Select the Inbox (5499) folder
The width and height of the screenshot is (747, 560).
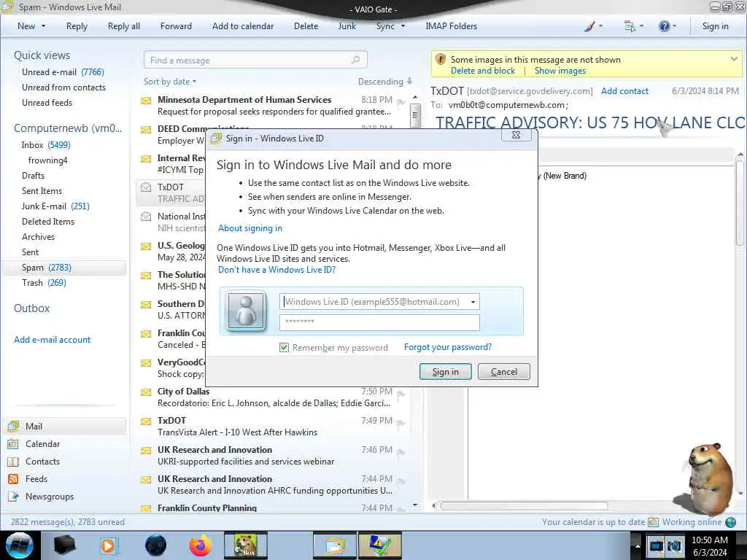(46, 145)
